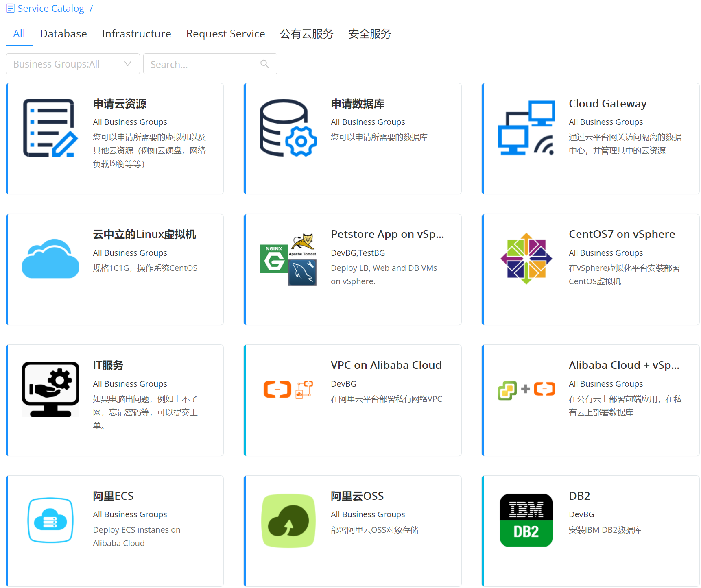Switch to the Infrastructure tab
This screenshot has width=701, height=588.
click(x=136, y=34)
